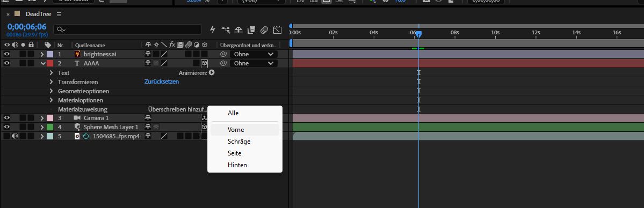Click the text layer T icon of AAAA
Viewport: 644px width, 208px height.
(x=77, y=63)
